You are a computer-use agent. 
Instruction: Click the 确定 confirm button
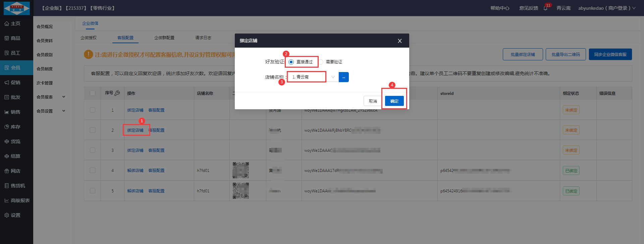pos(394,101)
